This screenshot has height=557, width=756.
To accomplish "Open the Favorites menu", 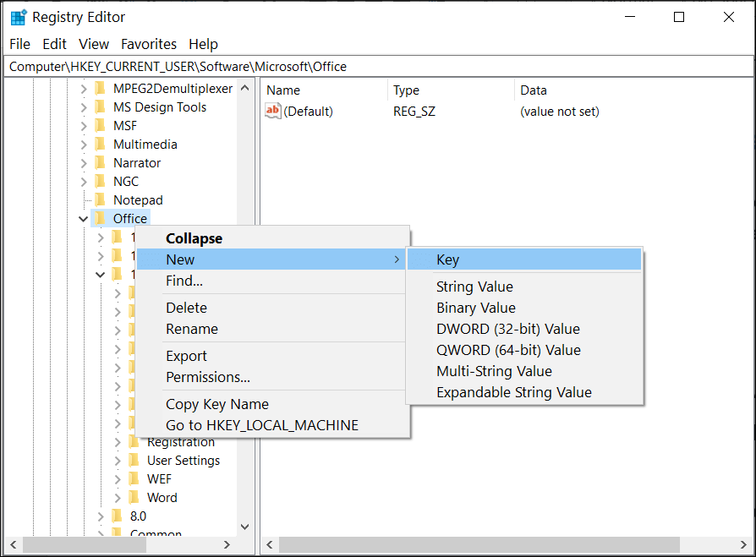I will pos(149,44).
